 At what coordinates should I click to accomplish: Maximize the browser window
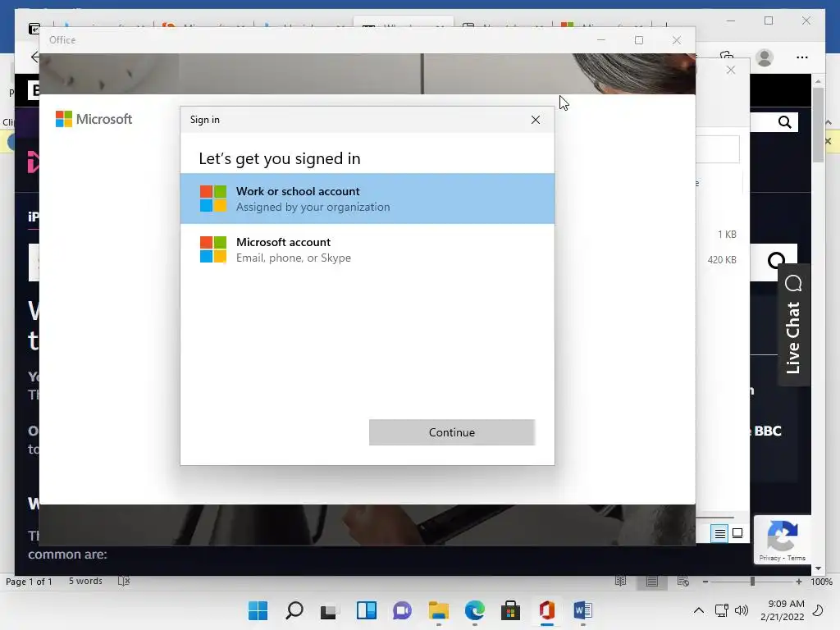tap(769, 21)
